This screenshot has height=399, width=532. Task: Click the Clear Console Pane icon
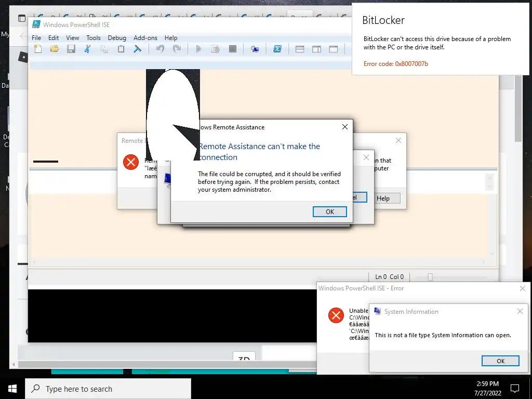(x=137, y=49)
